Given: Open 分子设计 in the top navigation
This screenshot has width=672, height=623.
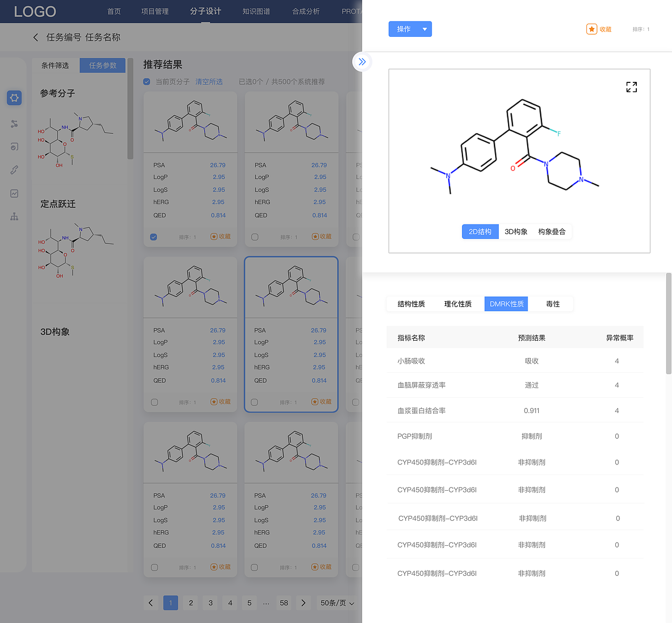Looking at the screenshot, I should [x=205, y=12].
